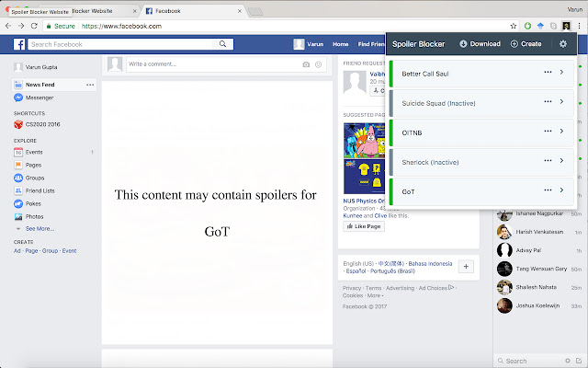Click Group link under Create

(x=50, y=251)
